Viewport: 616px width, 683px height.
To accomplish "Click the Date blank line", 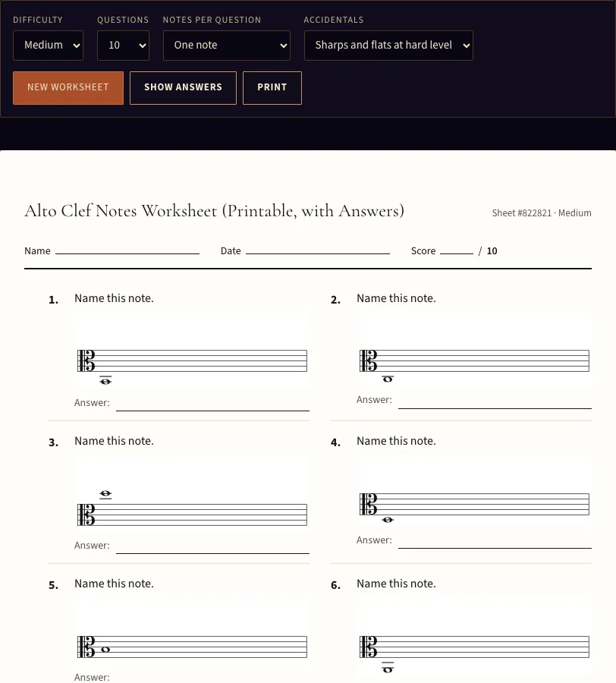I will [x=318, y=253].
